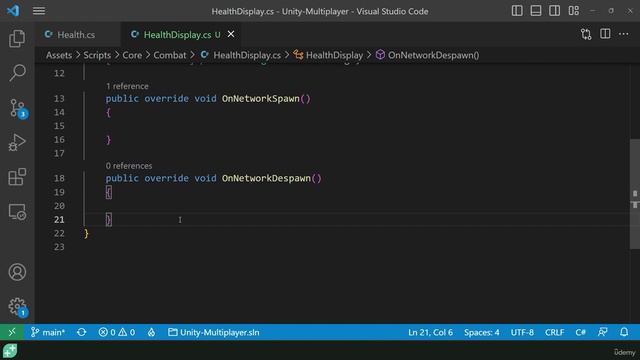Click the OnNetworkSpawn method name
The width and height of the screenshot is (640, 360).
coord(260,99)
